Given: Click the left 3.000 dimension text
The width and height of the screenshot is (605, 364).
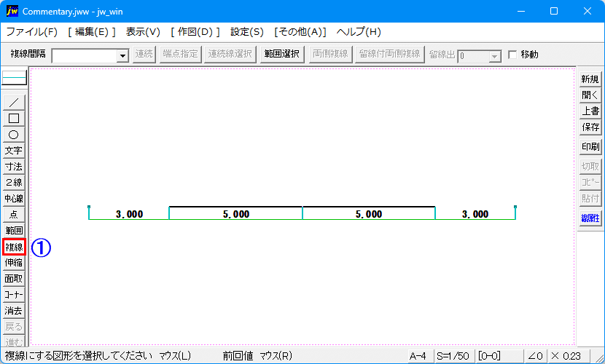Looking at the screenshot, I should pos(130,214).
